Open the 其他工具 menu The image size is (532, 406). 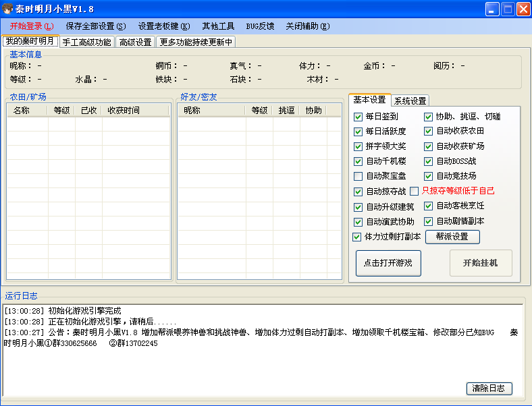point(218,26)
